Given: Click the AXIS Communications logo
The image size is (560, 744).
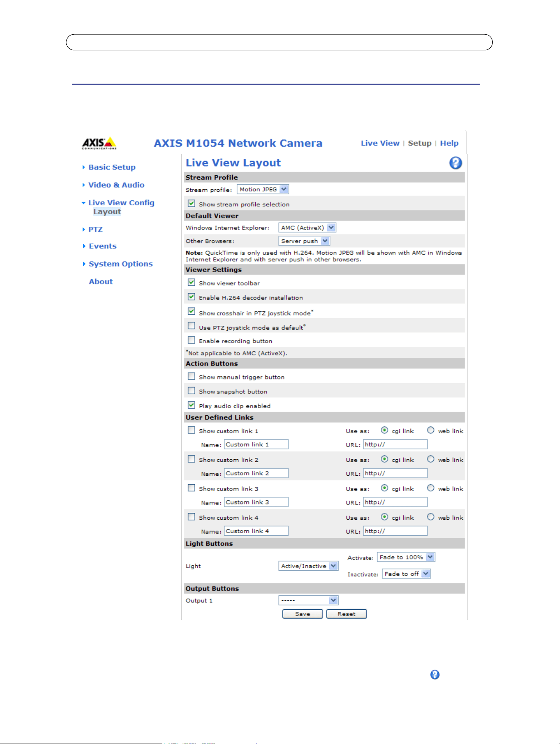Looking at the screenshot, I should click(99, 143).
